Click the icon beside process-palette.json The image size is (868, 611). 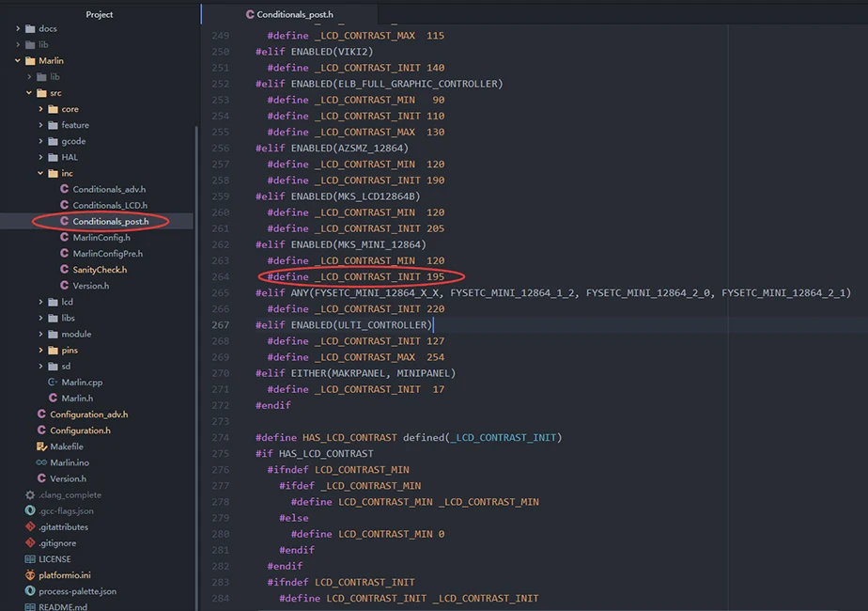pos(30,591)
